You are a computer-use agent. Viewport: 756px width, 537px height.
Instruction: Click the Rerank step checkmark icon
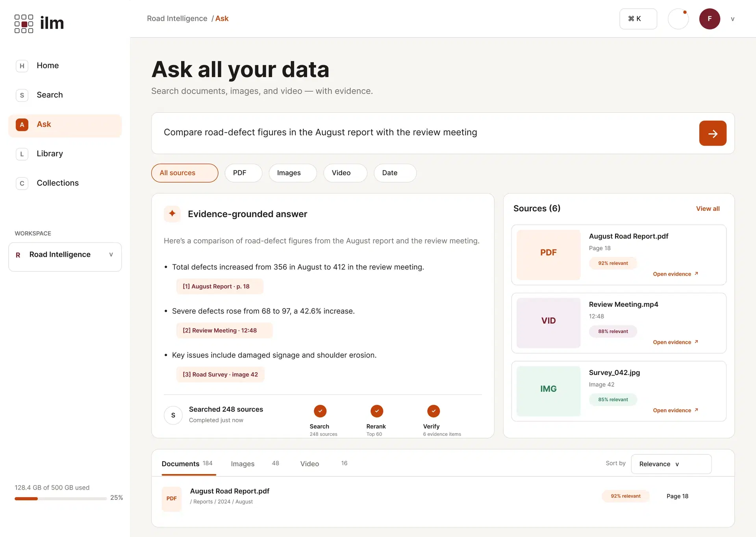pos(377,411)
